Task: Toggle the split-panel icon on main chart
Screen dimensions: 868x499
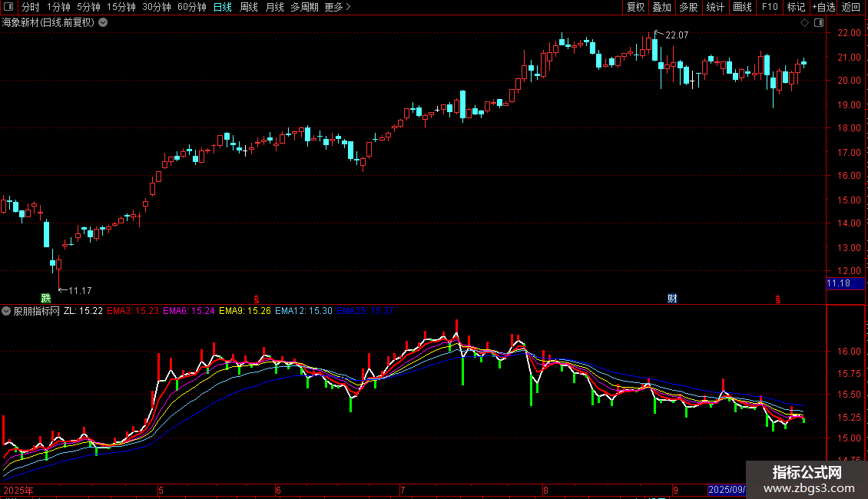Action: coord(819,23)
